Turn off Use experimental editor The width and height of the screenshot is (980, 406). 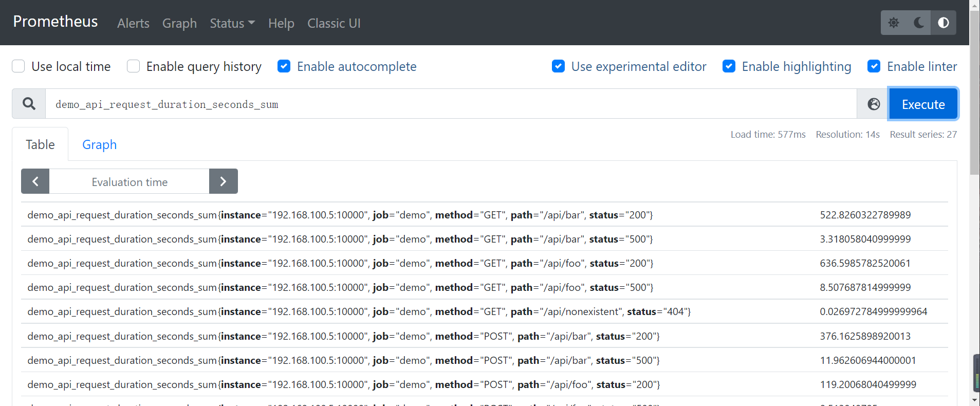[559, 66]
